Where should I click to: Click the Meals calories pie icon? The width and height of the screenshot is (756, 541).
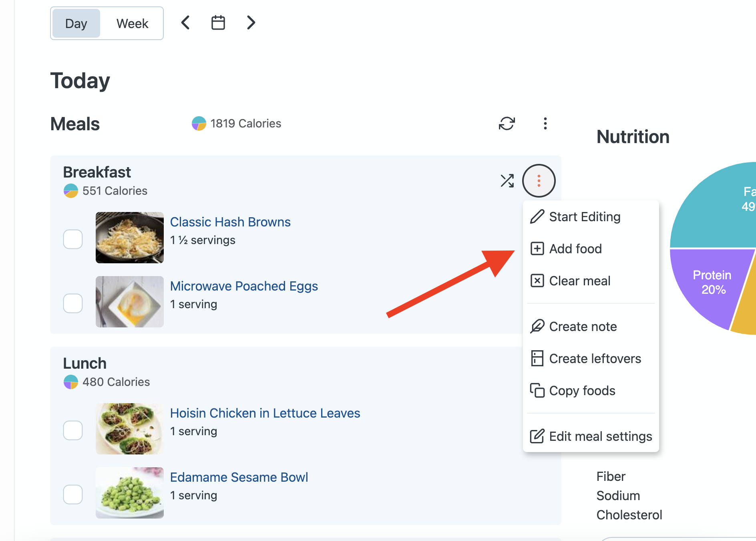click(x=199, y=123)
